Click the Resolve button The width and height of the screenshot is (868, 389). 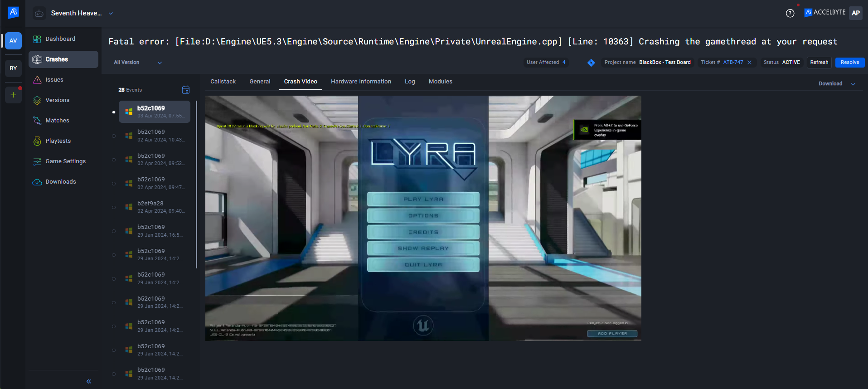(x=850, y=63)
